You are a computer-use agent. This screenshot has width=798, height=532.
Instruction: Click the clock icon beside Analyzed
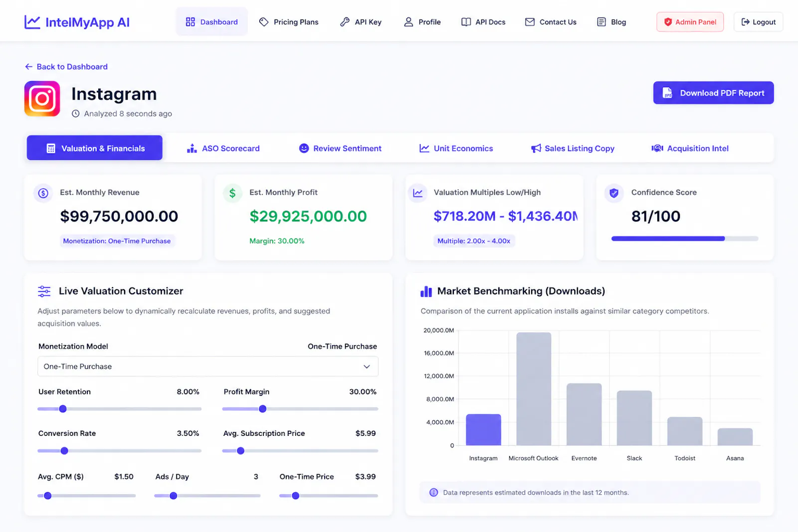pos(76,114)
